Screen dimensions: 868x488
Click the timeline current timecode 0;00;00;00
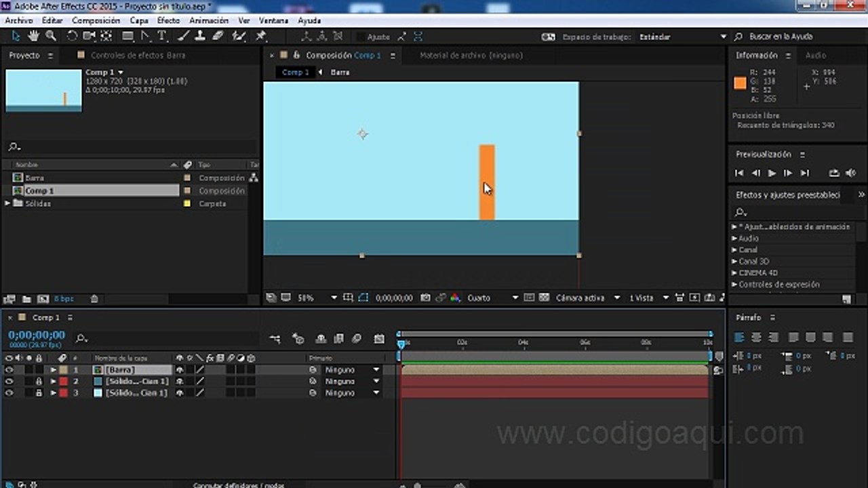pyautogui.click(x=37, y=335)
